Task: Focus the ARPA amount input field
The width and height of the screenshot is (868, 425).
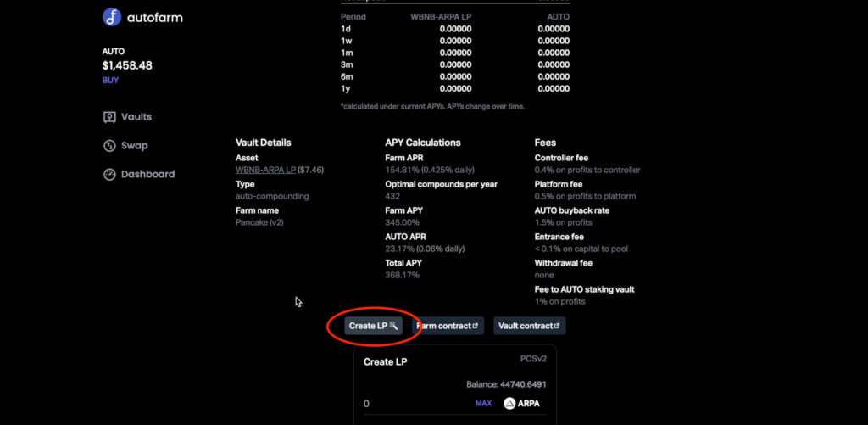Action: pos(415,404)
